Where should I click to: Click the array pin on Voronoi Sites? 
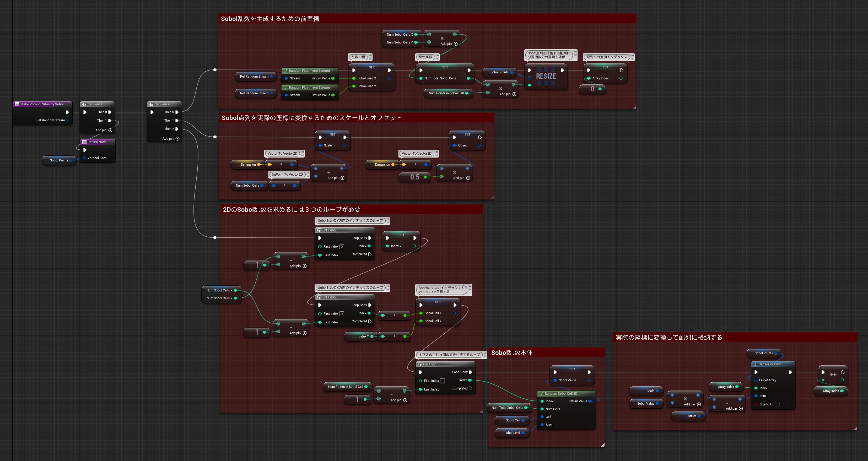click(85, 158)
